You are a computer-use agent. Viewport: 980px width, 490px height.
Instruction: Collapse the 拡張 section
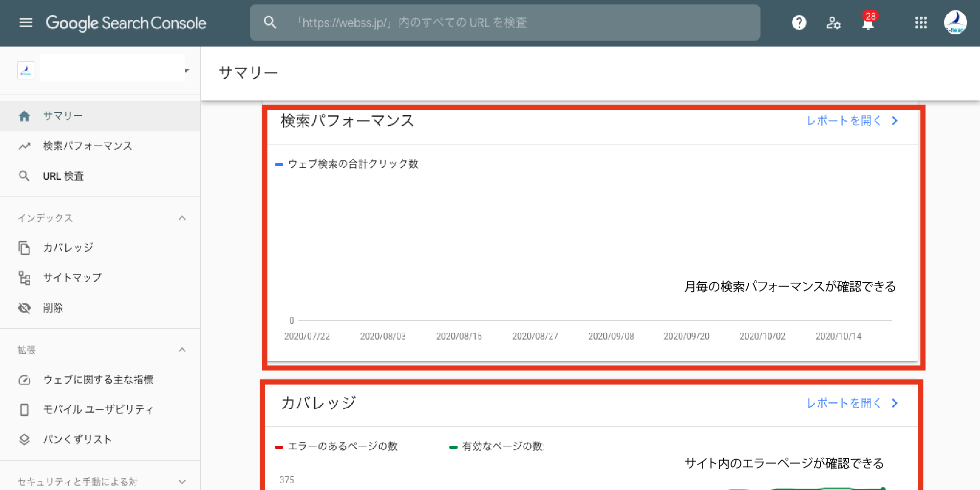(182, 350)
